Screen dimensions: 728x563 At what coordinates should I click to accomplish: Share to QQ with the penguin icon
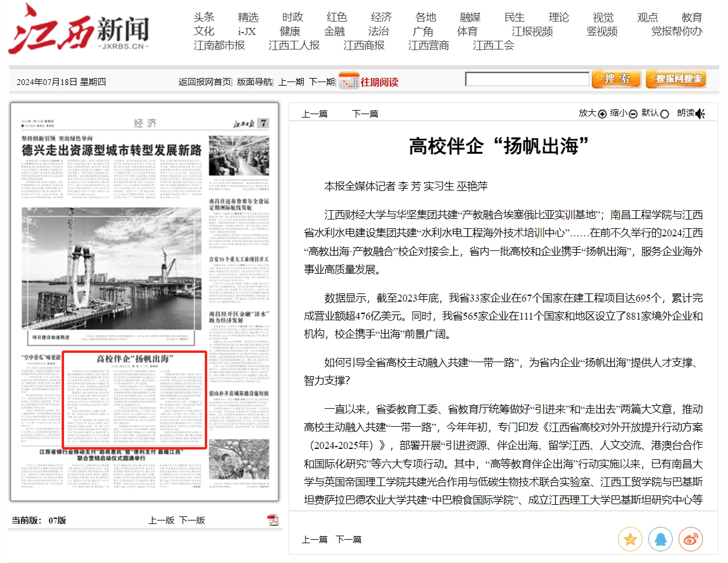click(x=660, y=540)
